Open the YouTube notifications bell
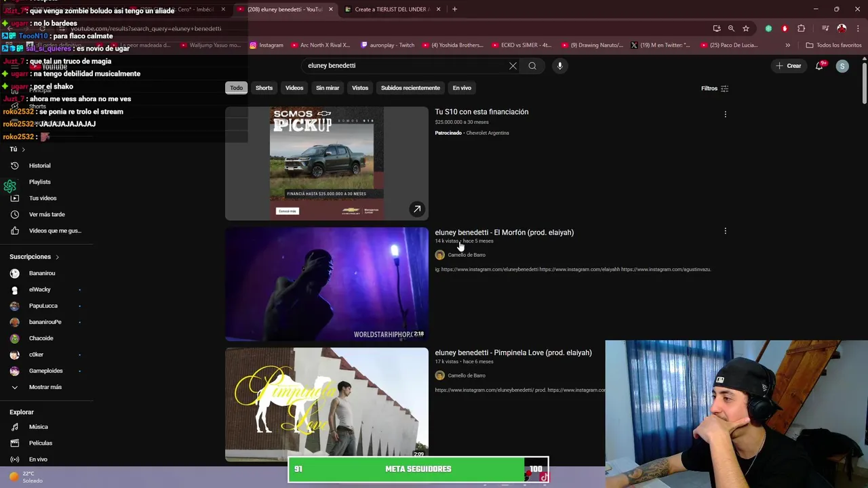Viewport: 868px width, 488px height. tap(819, 66)
